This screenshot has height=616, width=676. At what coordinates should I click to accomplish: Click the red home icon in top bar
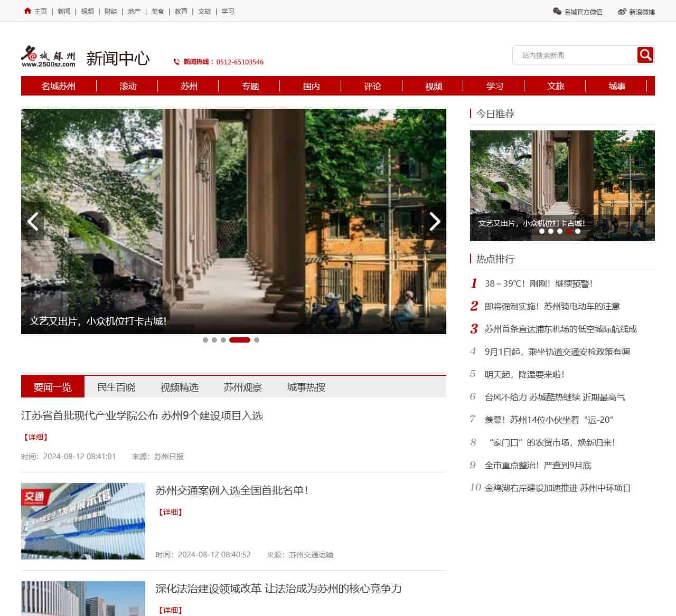coord(27,11)
